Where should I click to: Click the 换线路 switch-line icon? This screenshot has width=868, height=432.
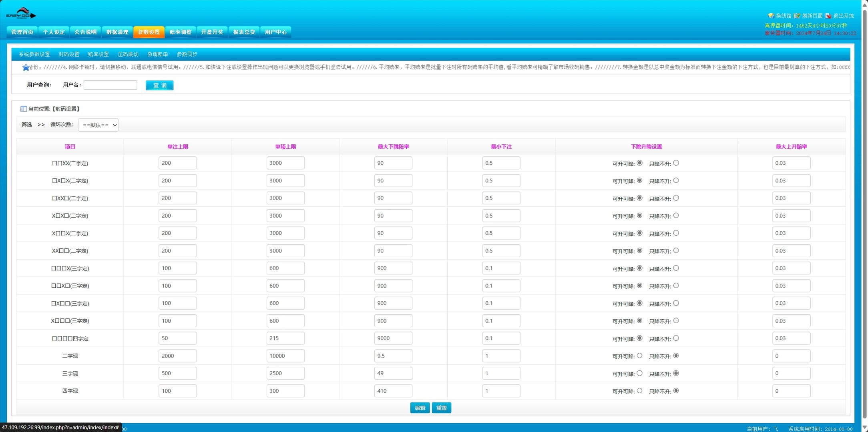(771, 16)
